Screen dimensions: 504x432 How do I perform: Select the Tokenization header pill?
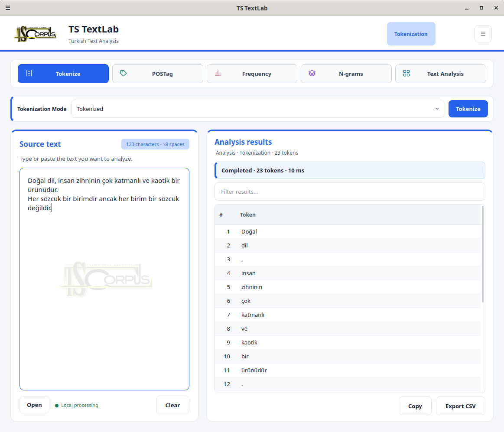point(411,34)
